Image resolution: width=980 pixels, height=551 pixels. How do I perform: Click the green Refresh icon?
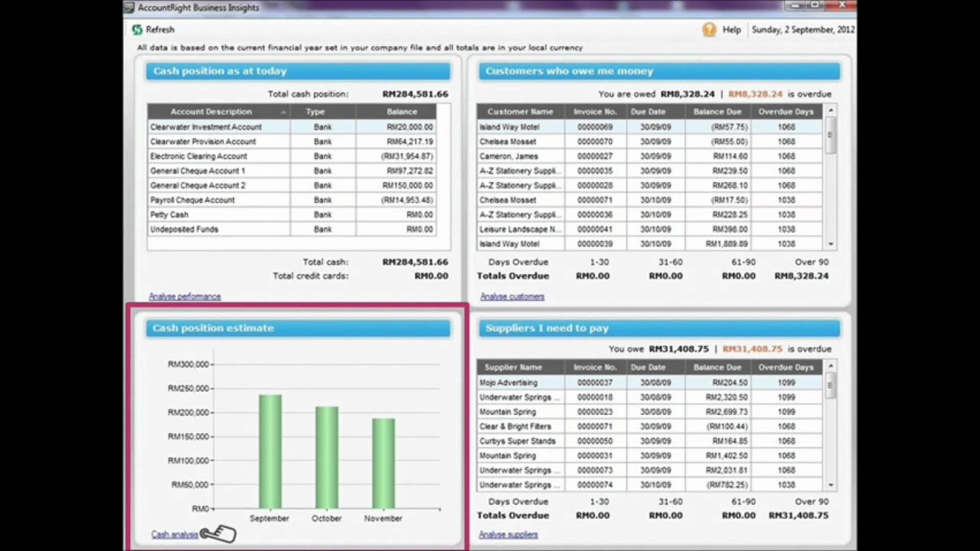137,30
